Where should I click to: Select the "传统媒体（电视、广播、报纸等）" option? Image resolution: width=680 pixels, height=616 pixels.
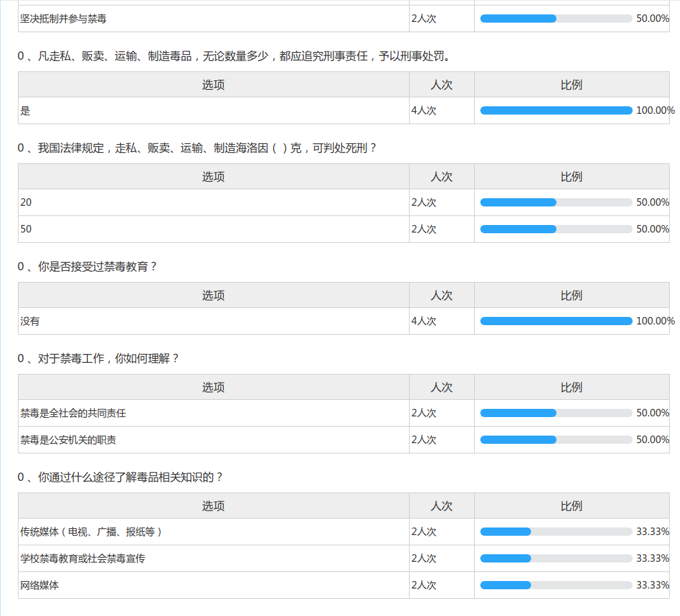92,532
